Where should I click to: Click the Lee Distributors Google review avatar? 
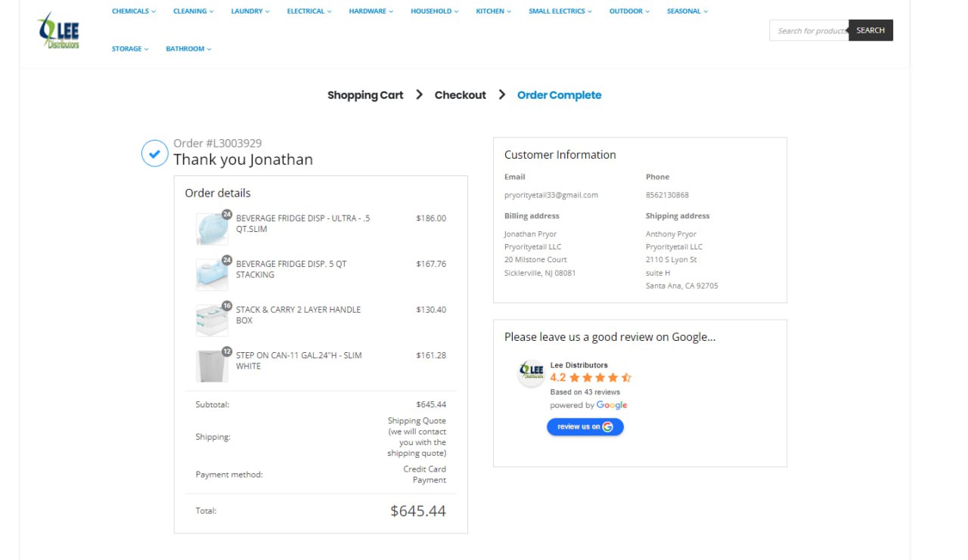click(x=532, y=373)
